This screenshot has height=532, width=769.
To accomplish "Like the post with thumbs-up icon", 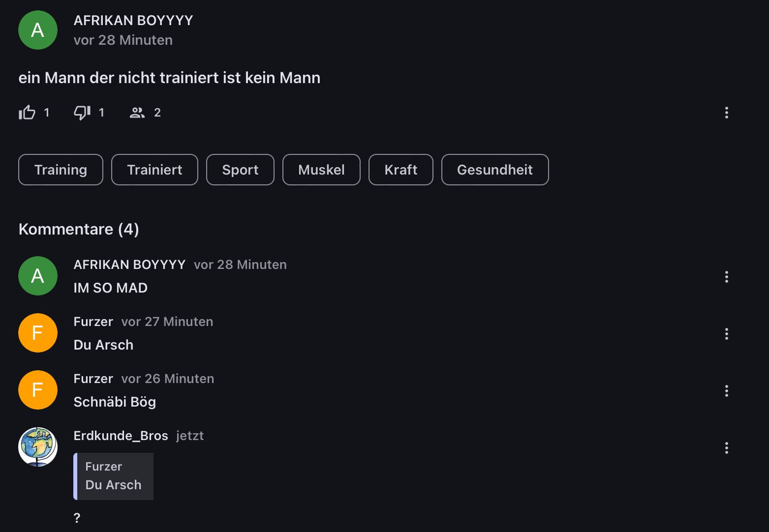I will tap(27, 113).
